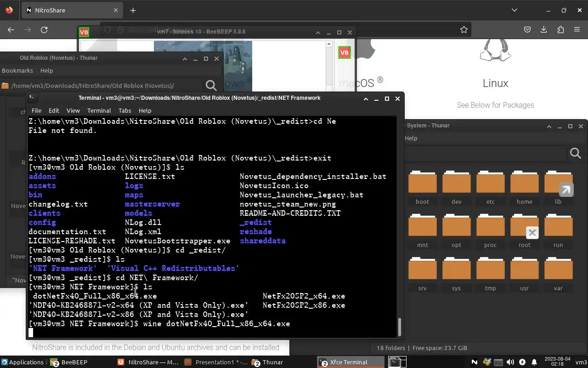Open the Pocket save icon in Firefox

click(527, 30)
